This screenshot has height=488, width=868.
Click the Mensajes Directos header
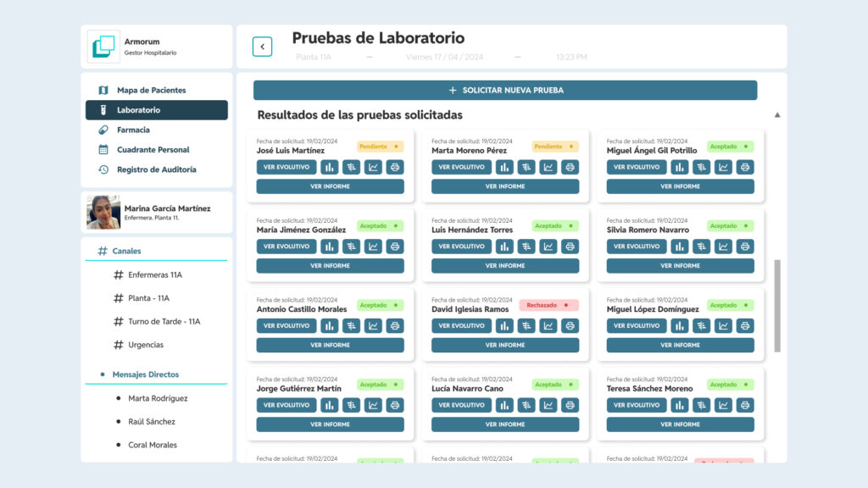coord(146,374)
